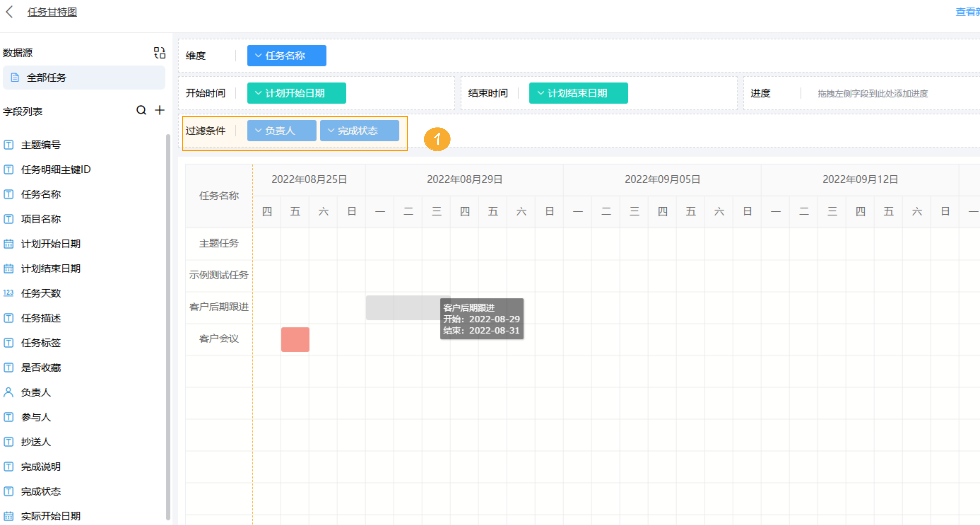The height and width of the screenshot is (525, 980).
Task: Click the back arrow beside 任务甘特图
Action: 9,12
